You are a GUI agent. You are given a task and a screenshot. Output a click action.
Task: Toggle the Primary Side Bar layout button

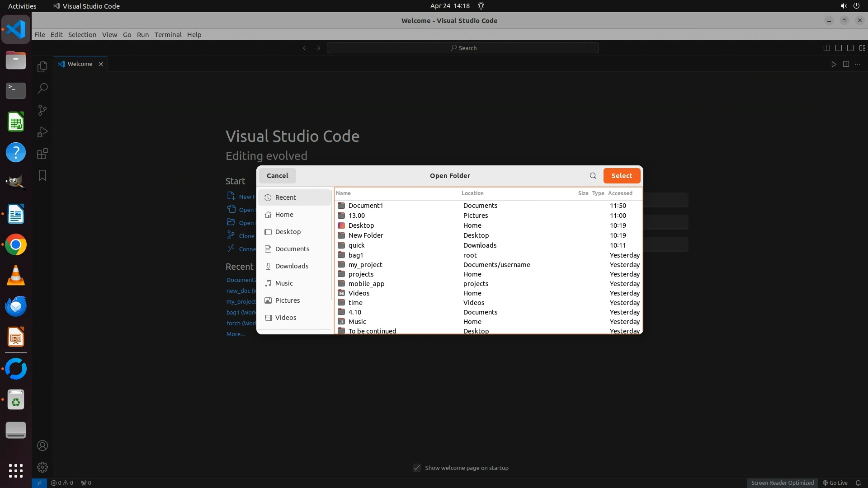click(826, 48)
